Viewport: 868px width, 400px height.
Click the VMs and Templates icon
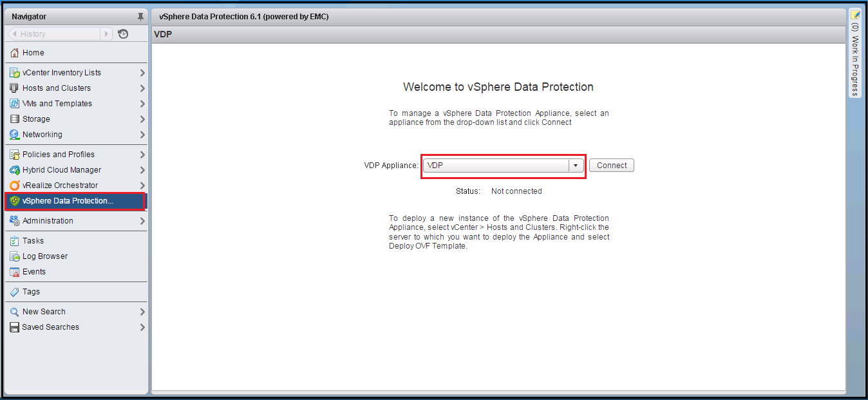pos(15,104)
